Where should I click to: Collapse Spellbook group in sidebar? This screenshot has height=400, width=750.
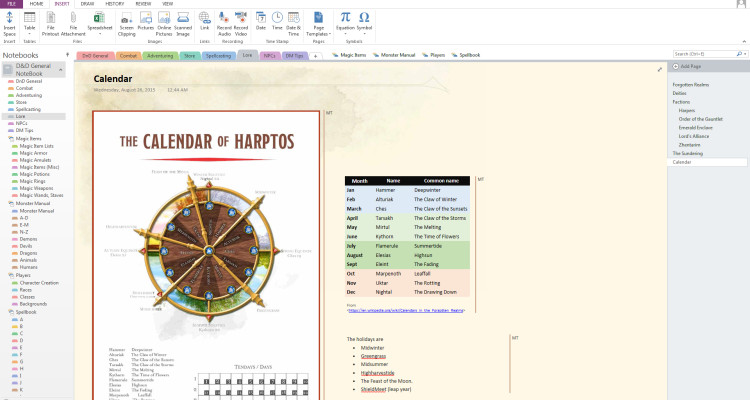(x=11, y=312)
